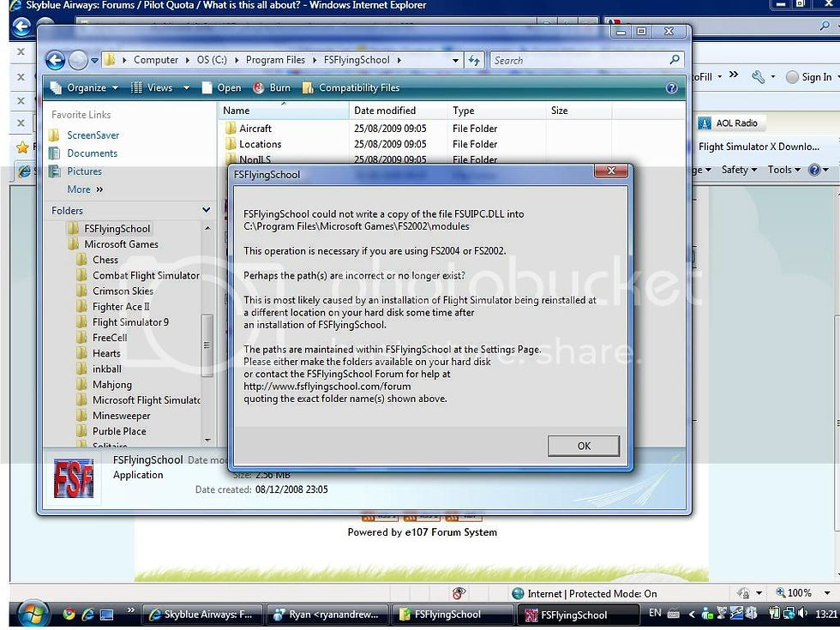Expand the More favorite links chevron
This screenshot has width=840, height=630.
point(99,189)
